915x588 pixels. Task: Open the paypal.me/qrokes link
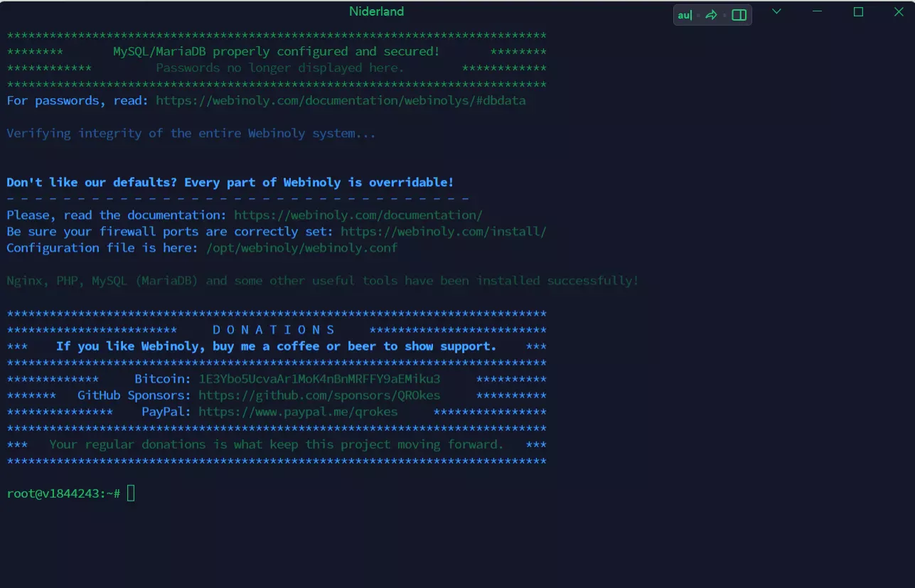[298, 412]
